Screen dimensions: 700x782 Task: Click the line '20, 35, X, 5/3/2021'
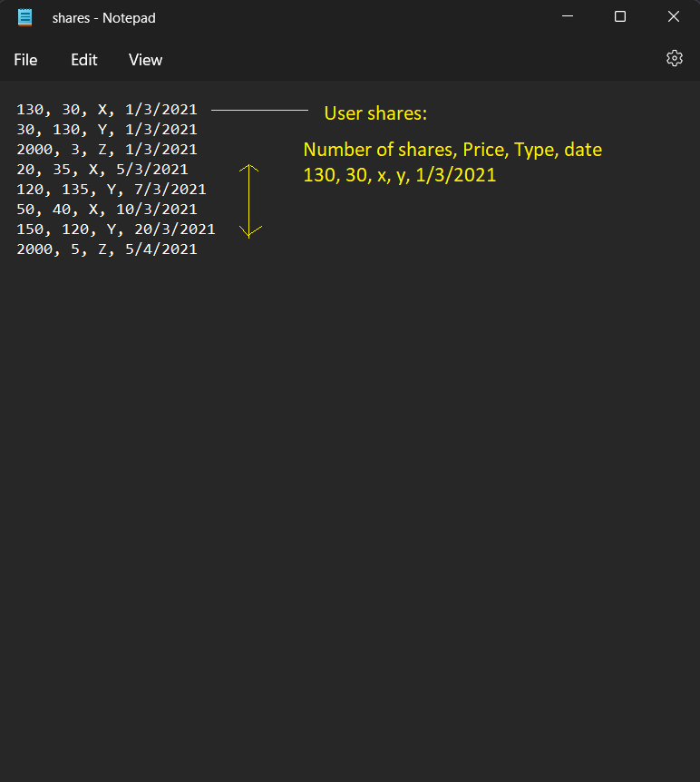tap(102, 170)
